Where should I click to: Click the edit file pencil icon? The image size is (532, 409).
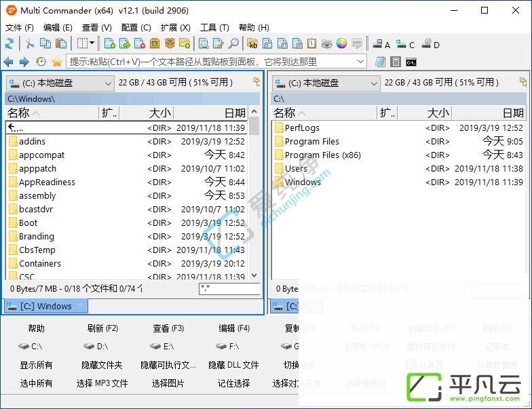click(218, 43)
